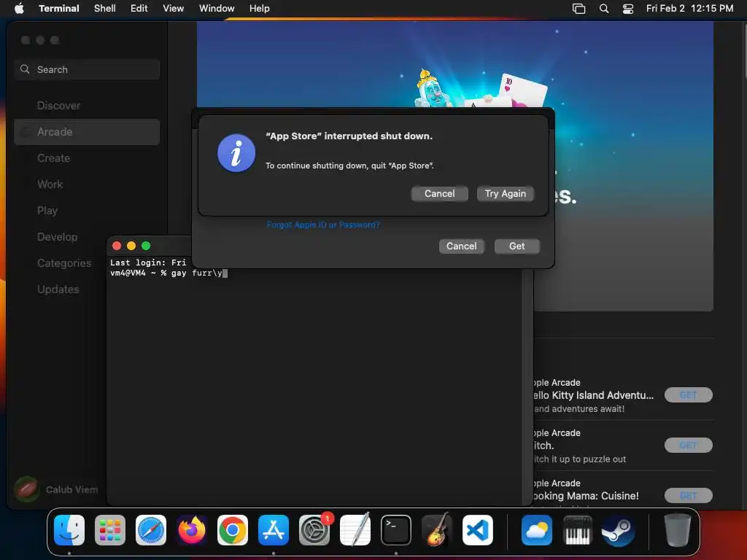Image resolution: width=747 pixels, height=560 pixels.
Task: Select Updates in App Store sidebar
Action: pos(60,289)
